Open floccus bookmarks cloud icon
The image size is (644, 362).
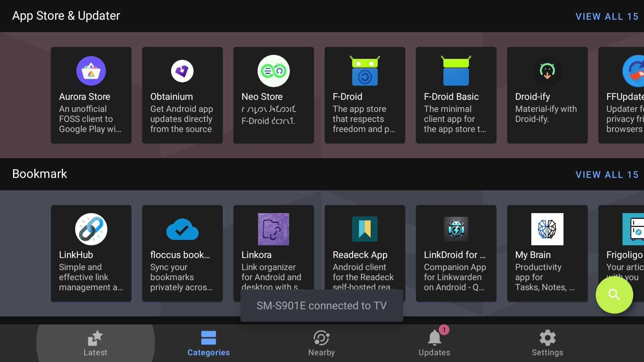[x=182, y=229]
